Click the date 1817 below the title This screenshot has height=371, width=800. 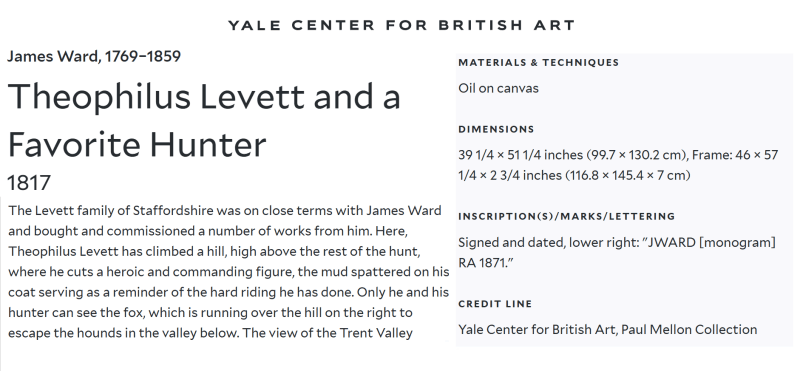(x=29, y=183)
